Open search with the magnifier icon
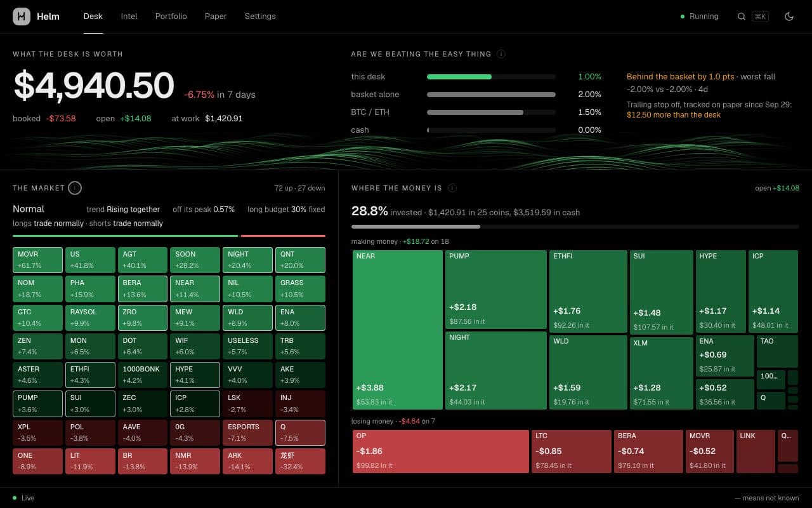This screenshot has height=508, width=812. (x=741, y=17)
